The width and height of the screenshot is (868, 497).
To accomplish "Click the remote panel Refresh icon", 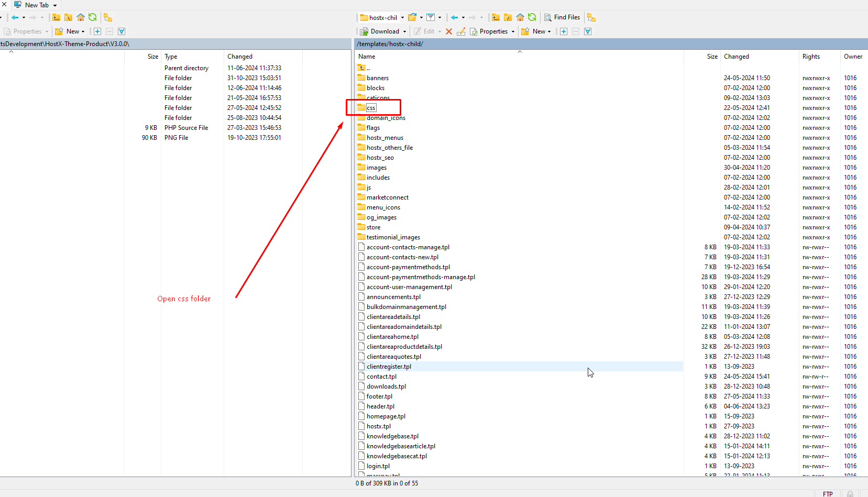I will [x=532, y=17].
